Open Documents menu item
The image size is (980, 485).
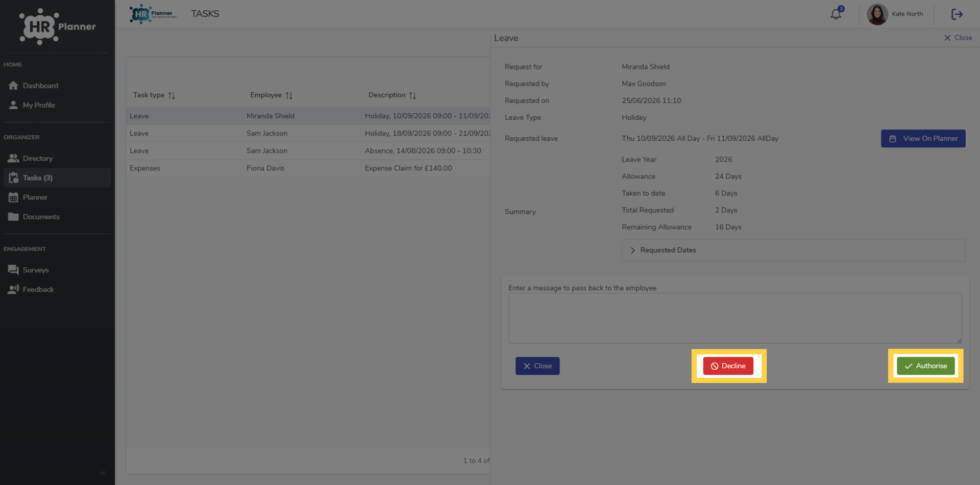coord(57,217)
